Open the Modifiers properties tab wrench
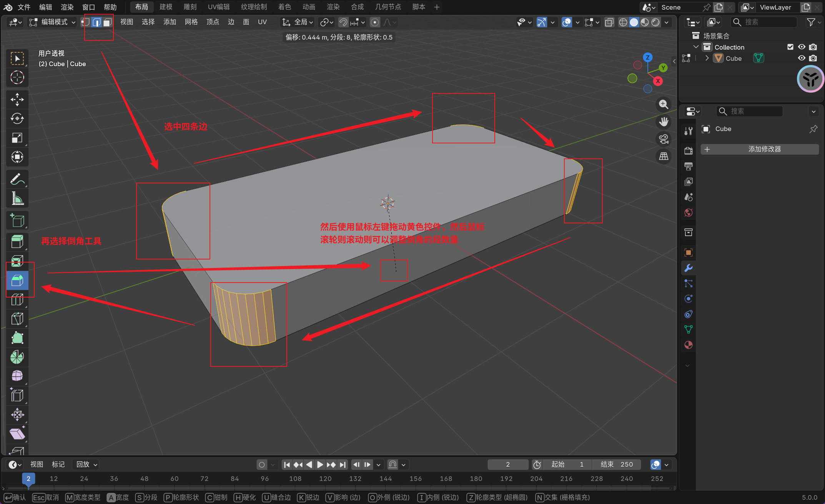The image size is (825, 504). tap(689, 268)
